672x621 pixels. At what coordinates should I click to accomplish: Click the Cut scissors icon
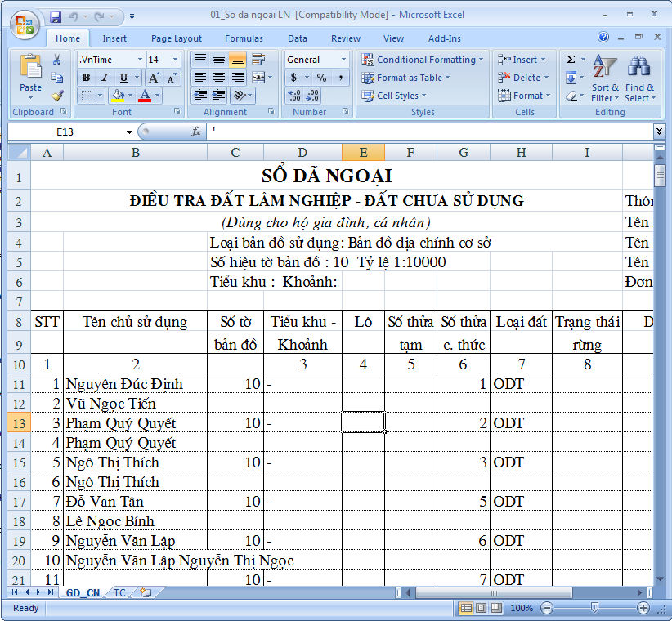coord(57,60)
